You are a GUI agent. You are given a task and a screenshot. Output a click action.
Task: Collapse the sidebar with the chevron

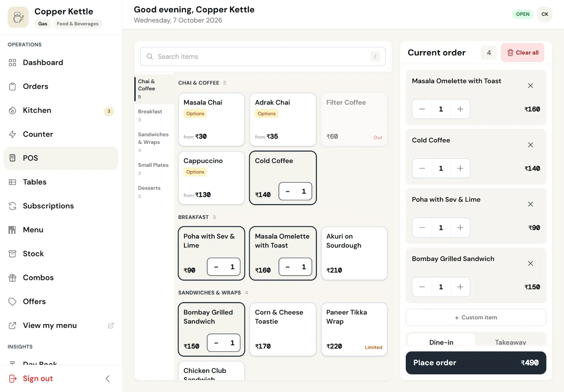(108, 379)
